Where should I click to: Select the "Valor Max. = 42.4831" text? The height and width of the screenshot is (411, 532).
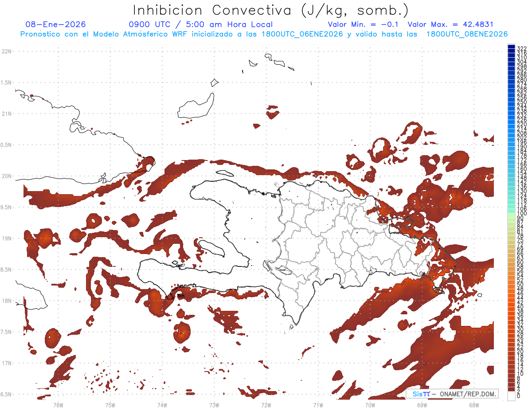450,24
